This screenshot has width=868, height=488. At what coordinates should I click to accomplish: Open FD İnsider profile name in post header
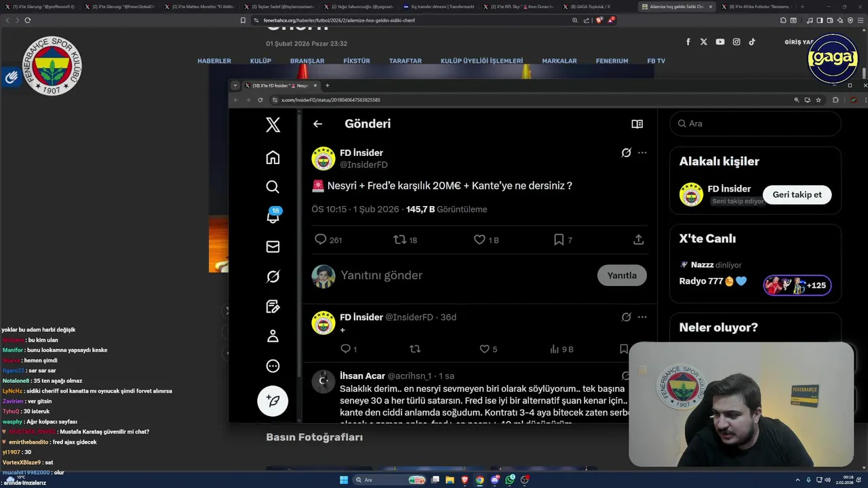pos(361,152)
